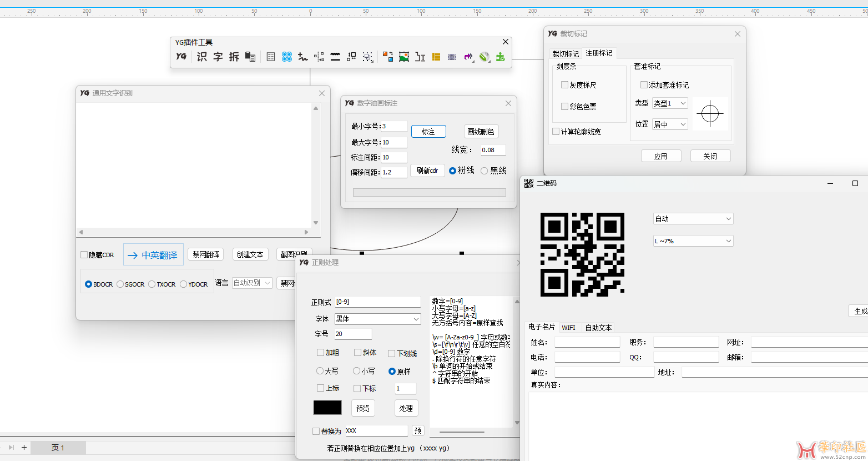868x461 pixels.
Task: Click the black color swatch in 正则处理
Action: pyautogui.click(x=327, y=408)
